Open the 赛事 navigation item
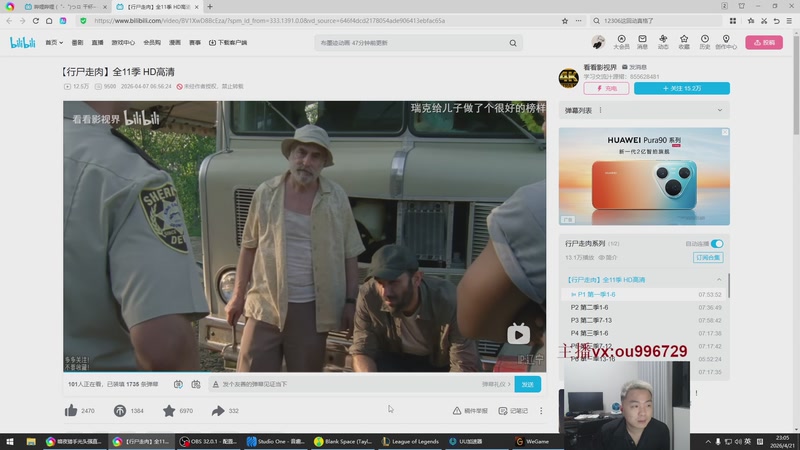The height and width of the screenshot is (450, 800). [195, 43]
